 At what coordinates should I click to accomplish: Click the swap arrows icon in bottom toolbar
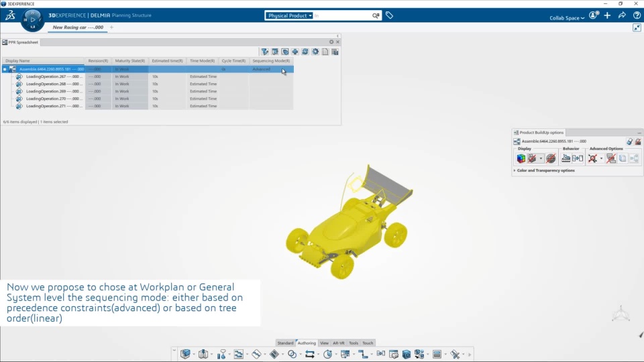click(x=310, y=354)
